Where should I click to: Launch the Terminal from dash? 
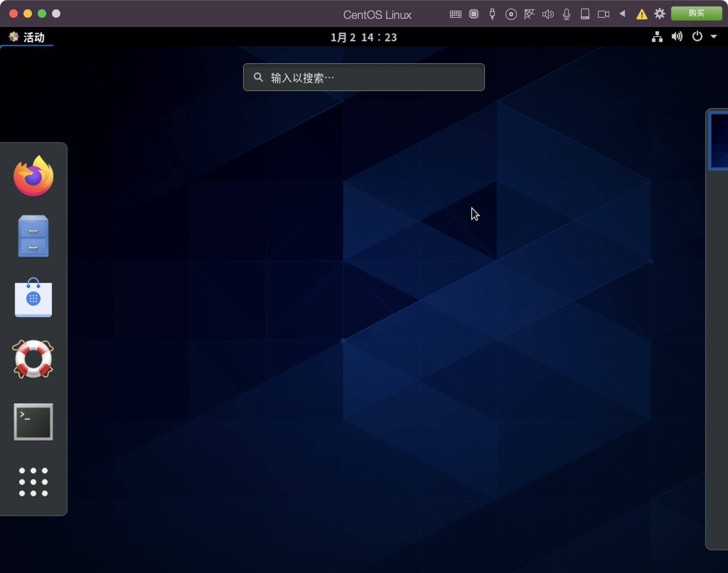33,422
